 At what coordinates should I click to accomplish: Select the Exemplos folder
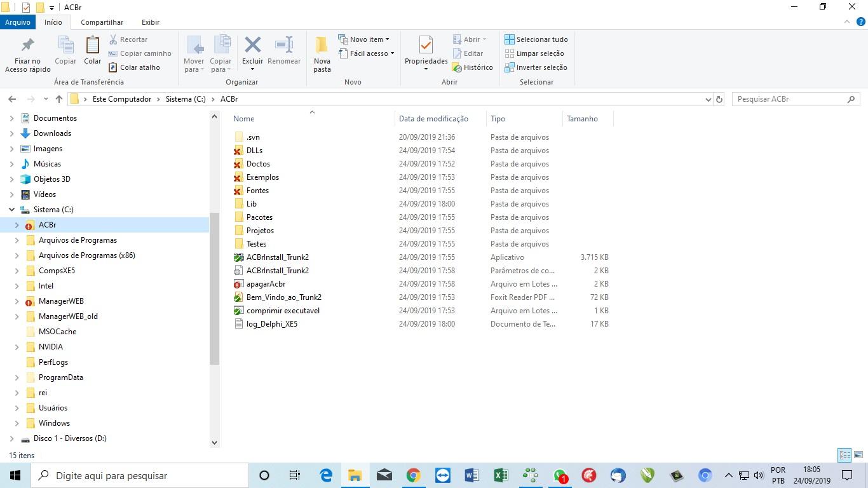(x=262, y=177)
